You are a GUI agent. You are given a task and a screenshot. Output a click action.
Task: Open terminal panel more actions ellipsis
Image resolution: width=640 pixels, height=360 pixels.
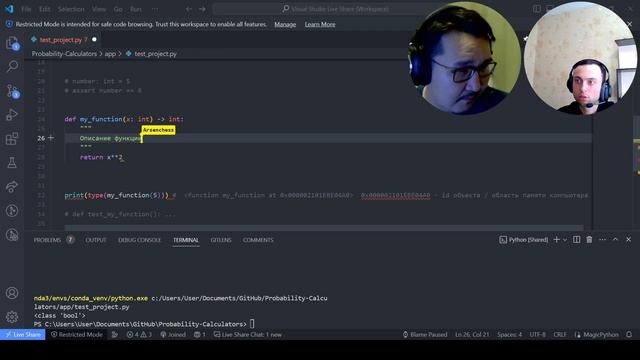coord(602,240)
